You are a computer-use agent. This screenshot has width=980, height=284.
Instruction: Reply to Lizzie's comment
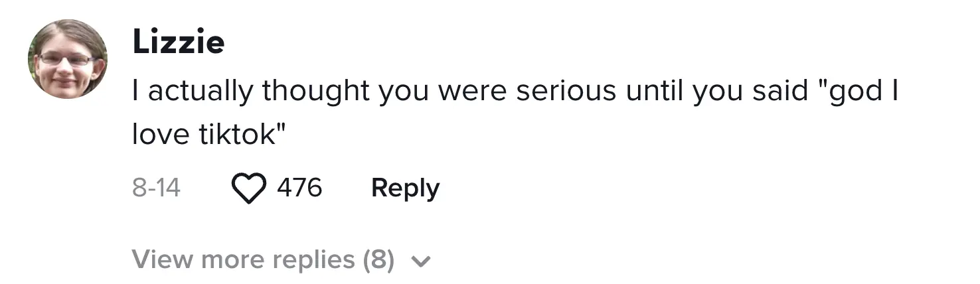coord(405,188)
